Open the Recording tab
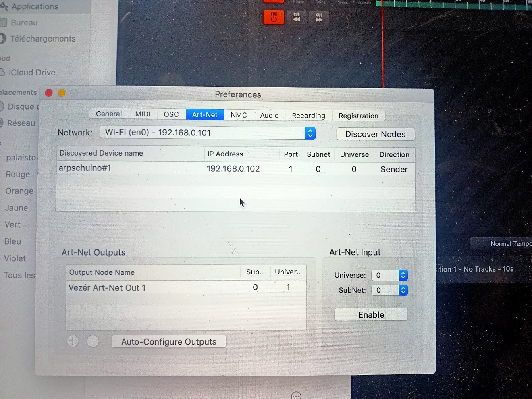This screenshot has height=399, width=532. 308,116
